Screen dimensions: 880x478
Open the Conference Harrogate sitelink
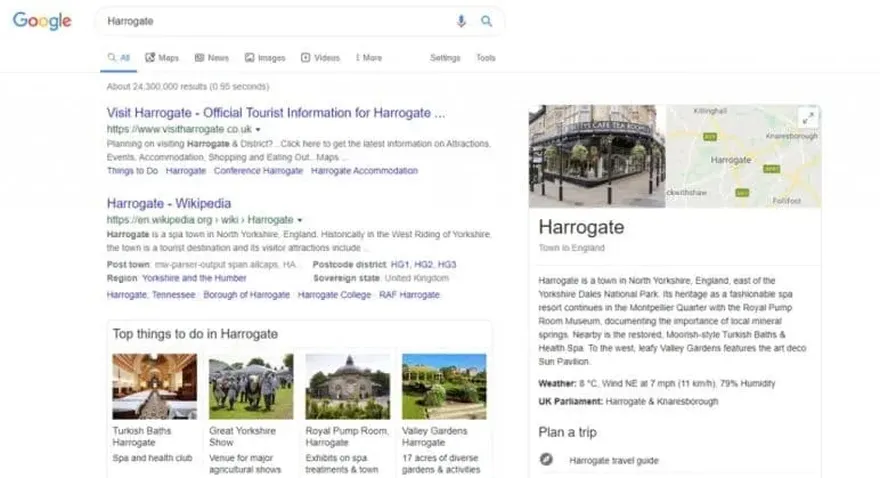click(x=258, y=171)
